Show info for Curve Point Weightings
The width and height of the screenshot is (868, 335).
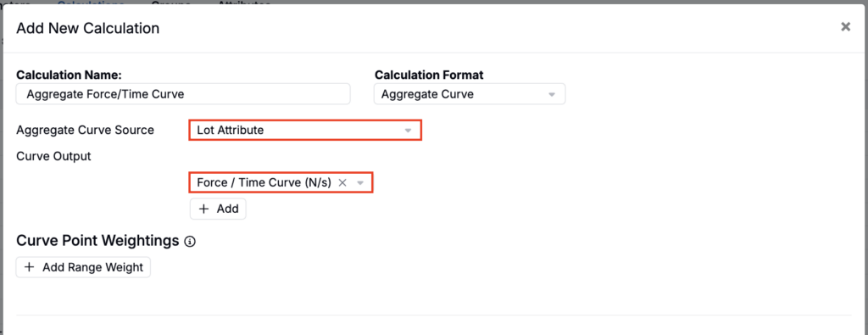click(191, 242)
